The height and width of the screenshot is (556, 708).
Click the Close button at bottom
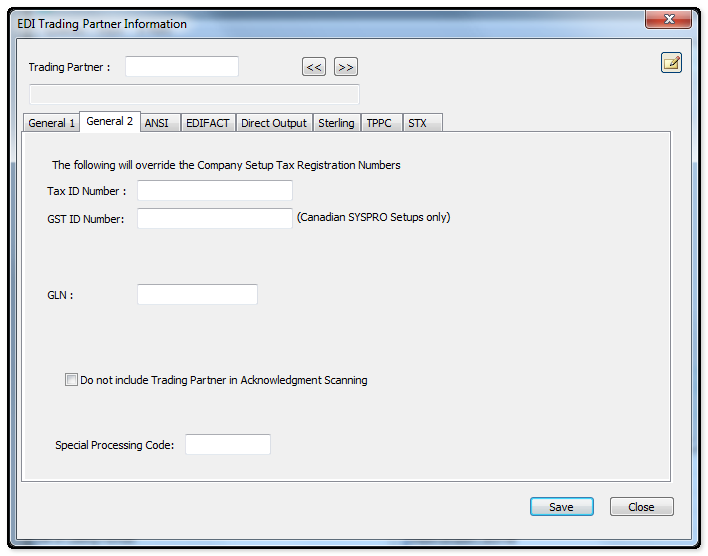pyautogui.click(x=641, y=507)
